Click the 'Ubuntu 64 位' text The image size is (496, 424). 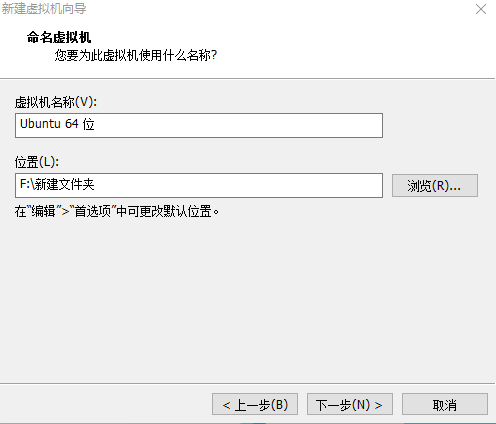pos(57,124)
